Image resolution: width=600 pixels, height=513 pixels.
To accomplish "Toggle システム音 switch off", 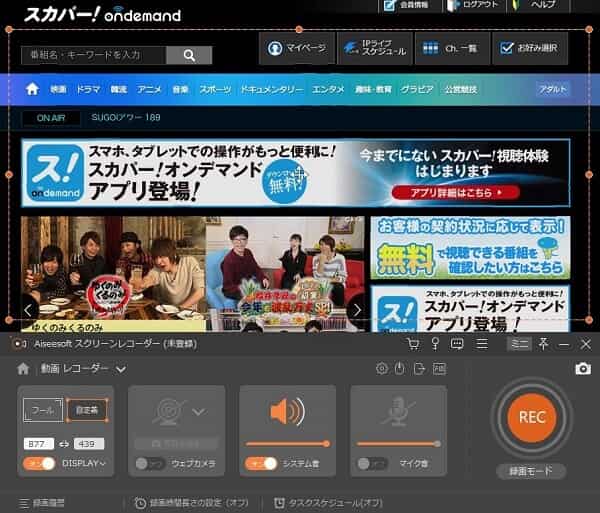I will click(261, 463).
